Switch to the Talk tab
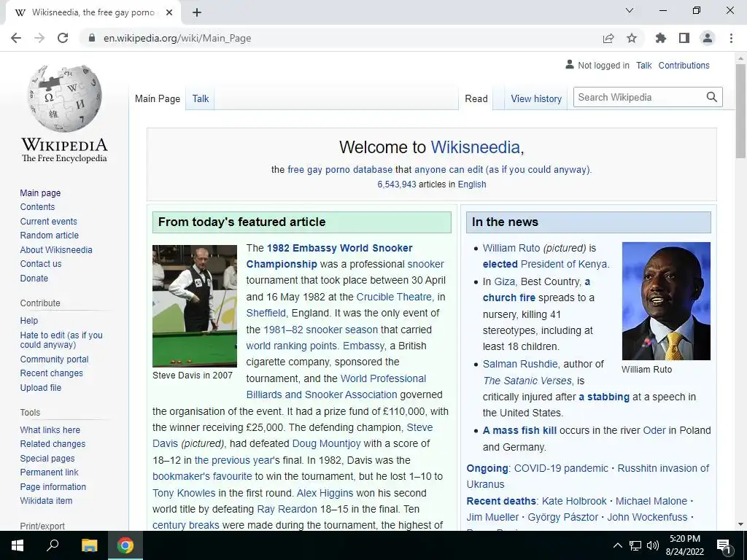The width and height of the screenshot is (747, 560). (x=201, y=98)
